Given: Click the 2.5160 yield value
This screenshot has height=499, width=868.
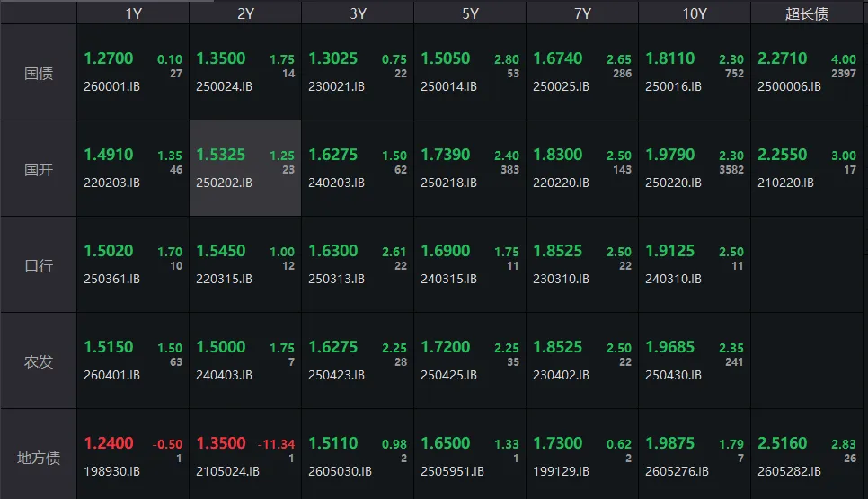Looking at the screenshot, I should point(783,443).
